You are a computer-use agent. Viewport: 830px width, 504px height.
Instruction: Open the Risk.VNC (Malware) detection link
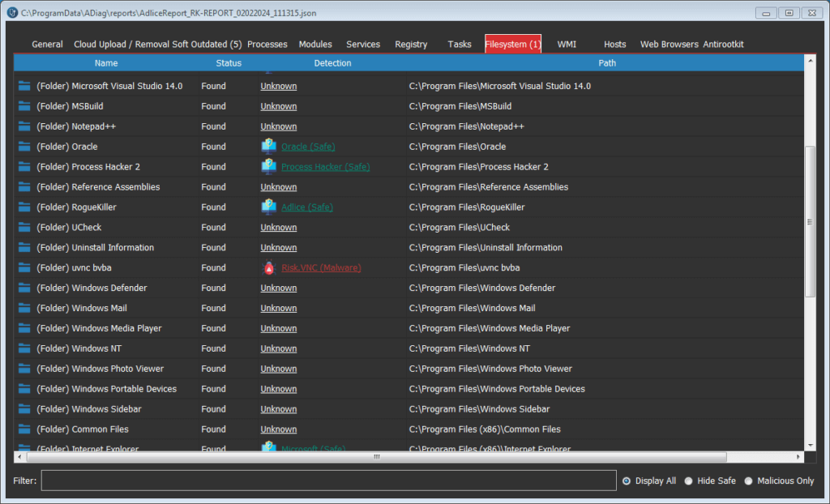(321, 268)
